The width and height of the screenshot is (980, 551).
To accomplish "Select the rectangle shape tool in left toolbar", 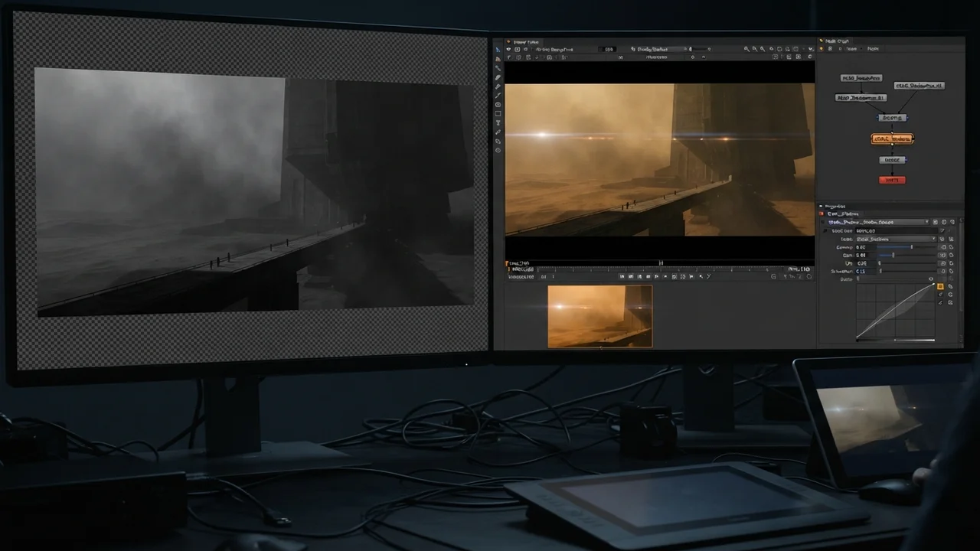I will [498, 113].
